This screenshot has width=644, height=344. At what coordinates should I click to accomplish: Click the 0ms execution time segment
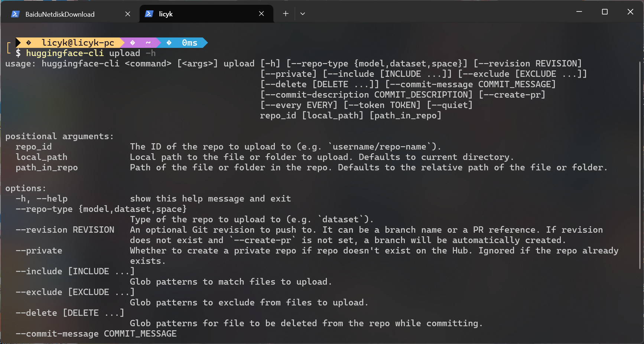click(x=189, y=43)
